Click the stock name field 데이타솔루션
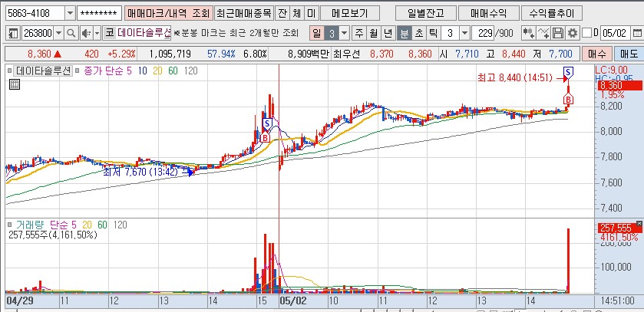 (144, 33)
